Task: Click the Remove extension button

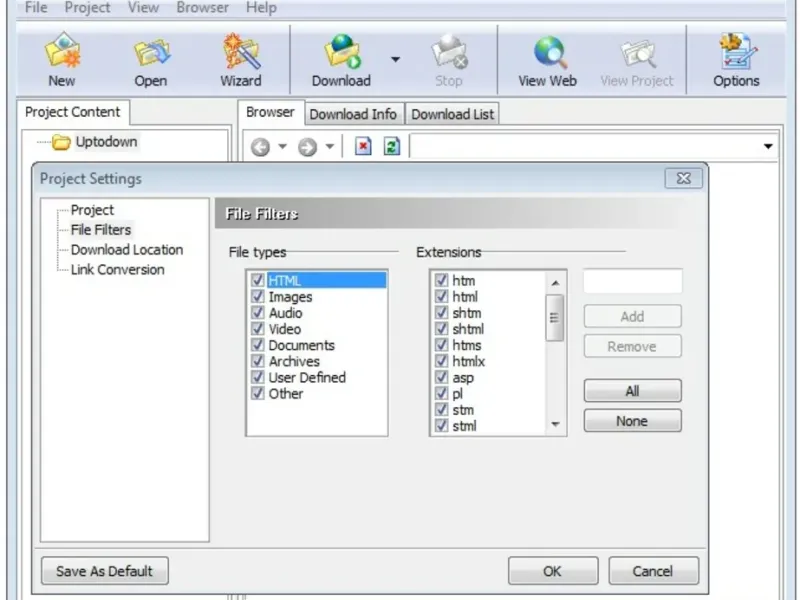Action: click(x=632, y=346)
